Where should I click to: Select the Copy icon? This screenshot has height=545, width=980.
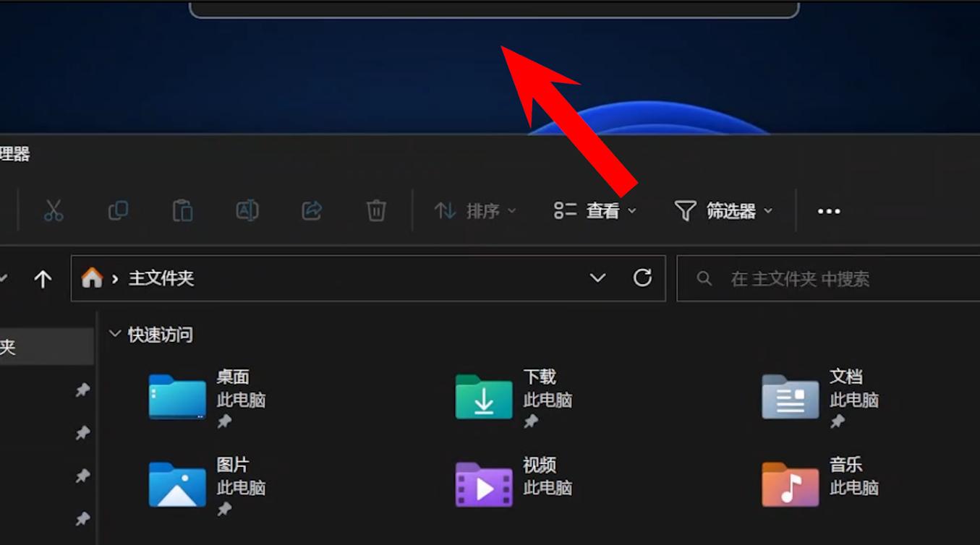click(117, 210)
